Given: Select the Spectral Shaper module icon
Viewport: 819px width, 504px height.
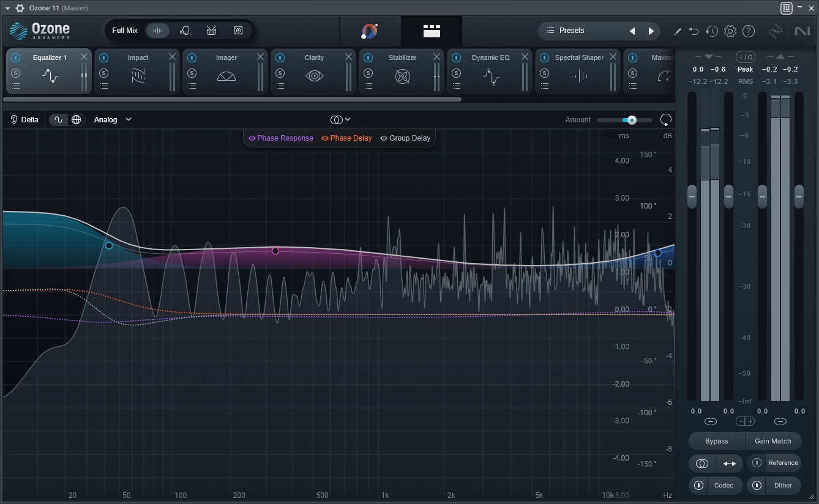Looking at the screenshot, I should click(x=579, y=76).
